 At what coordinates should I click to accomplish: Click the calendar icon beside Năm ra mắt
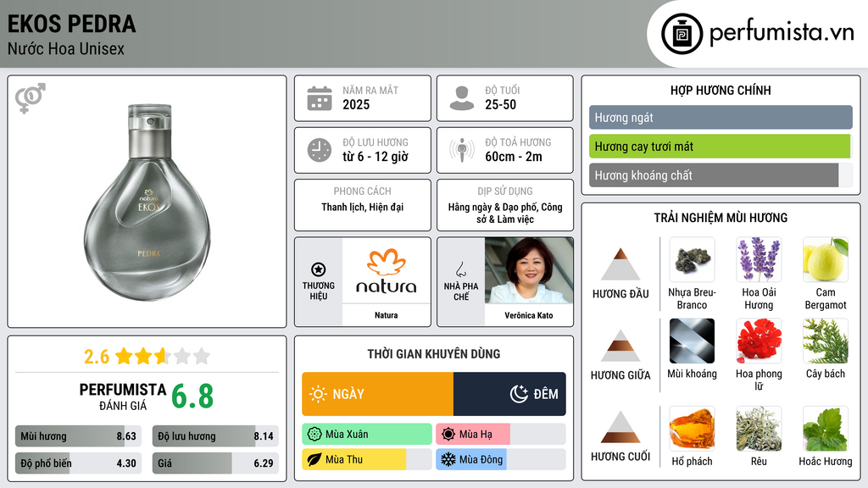[320, 98]
